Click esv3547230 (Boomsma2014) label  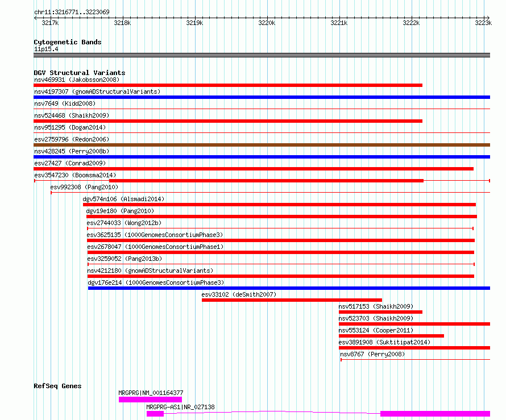pyautogui.click(x=75, y=175)
